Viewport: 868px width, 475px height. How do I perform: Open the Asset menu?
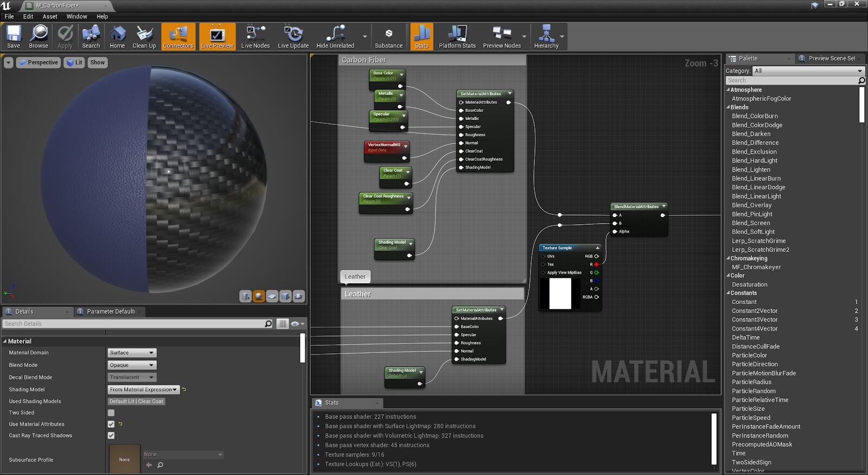click(50, 16)
